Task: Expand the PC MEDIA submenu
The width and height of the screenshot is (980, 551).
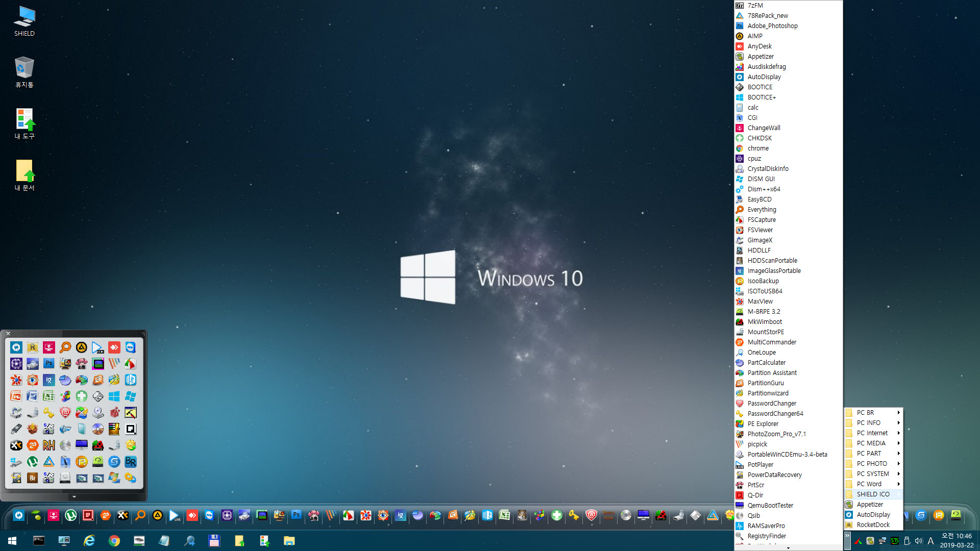Action: pos(873,443)
